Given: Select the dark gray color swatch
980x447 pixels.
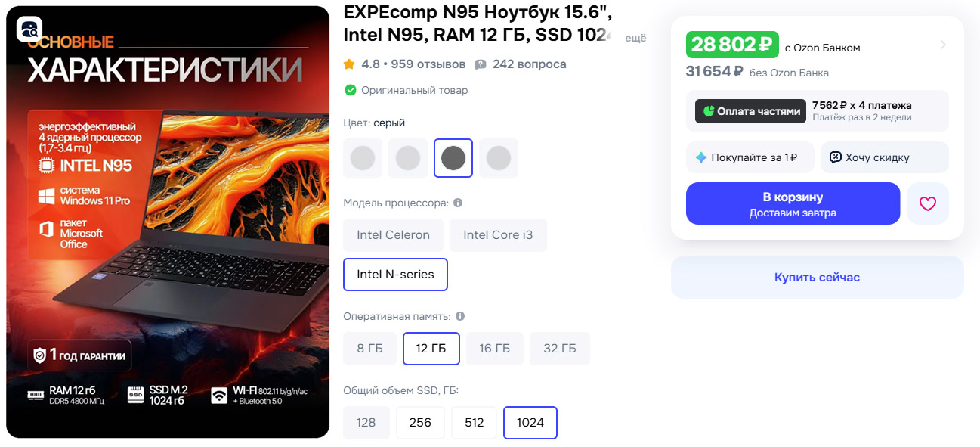Looking at the screenshot, I should click(453, 158).
